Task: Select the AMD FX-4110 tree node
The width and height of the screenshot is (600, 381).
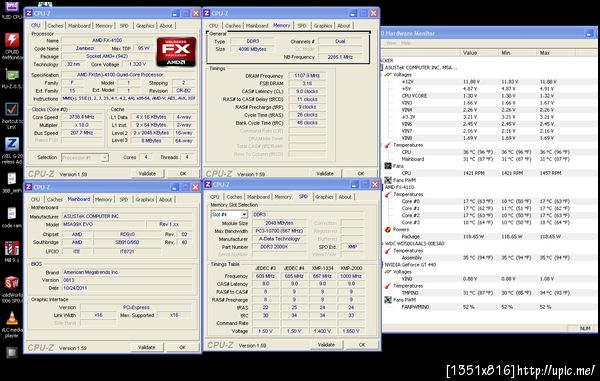Action: [x=399, y=187]
